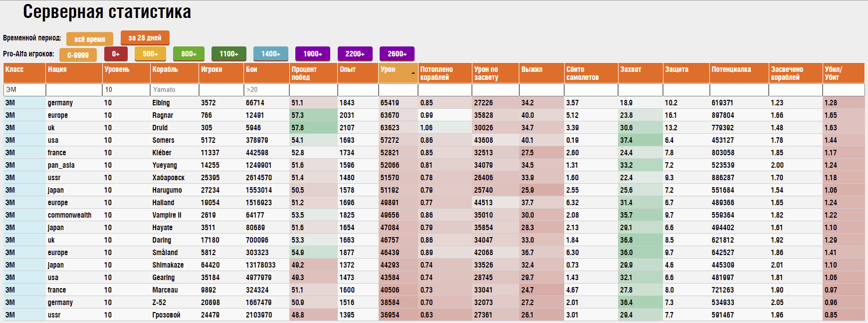Choose the 1900+ Pro-Alfa filter
Image resolution: width=868 pixels, height=323 pixels.
(x=313, y=54)
